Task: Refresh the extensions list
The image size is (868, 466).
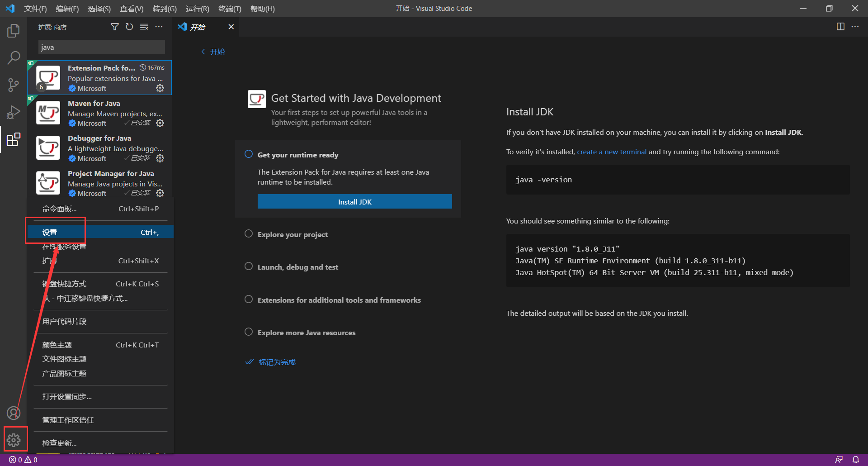Action: (129, 27)
